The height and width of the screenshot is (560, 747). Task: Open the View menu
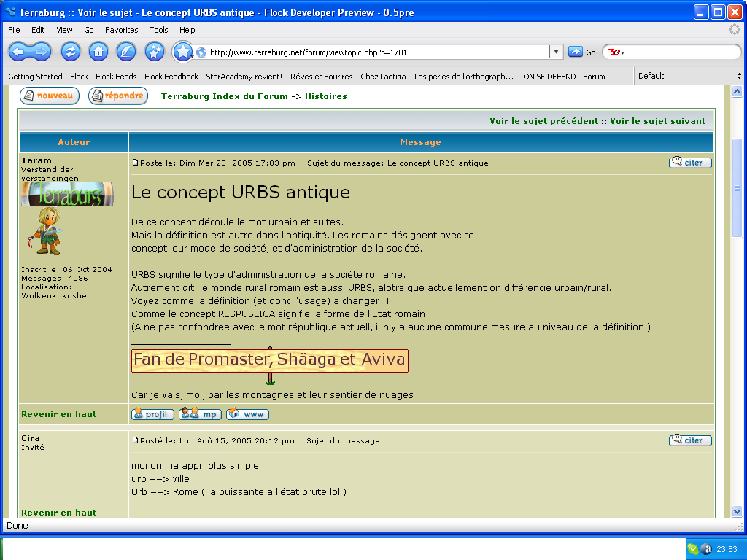64,30
